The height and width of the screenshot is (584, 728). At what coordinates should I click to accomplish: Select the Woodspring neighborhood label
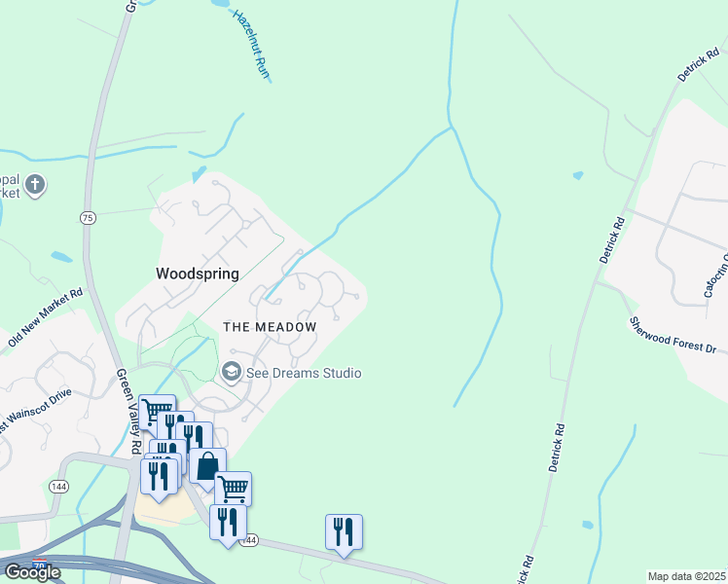(198, 274)
